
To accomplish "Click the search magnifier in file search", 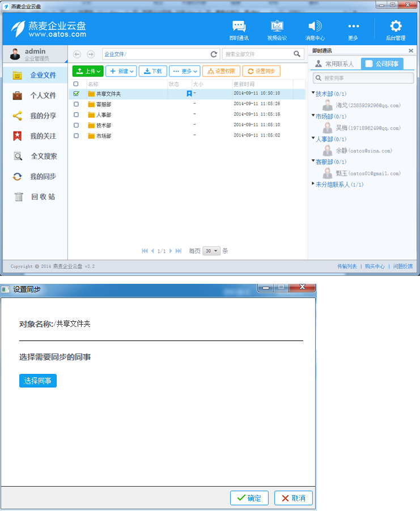I will [x=297, y=54].
